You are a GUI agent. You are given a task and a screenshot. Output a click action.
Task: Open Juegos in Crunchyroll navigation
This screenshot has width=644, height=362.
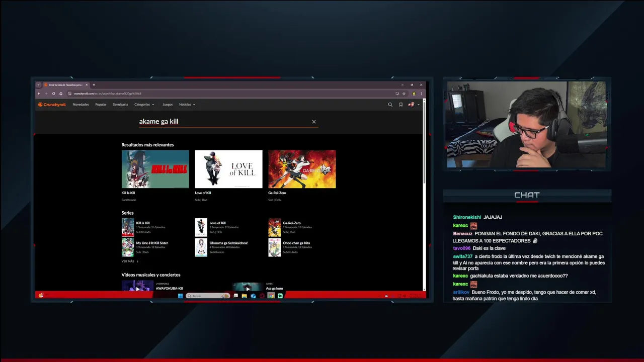tap(168, 105)
